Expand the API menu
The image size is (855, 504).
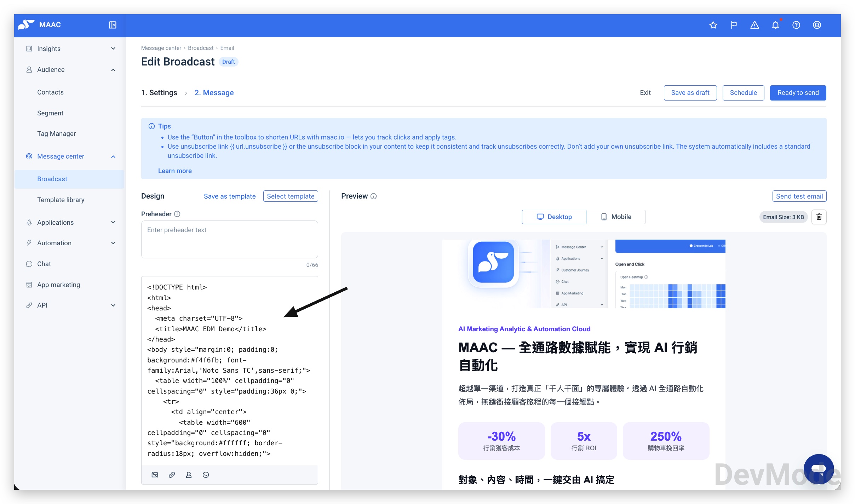70,305
